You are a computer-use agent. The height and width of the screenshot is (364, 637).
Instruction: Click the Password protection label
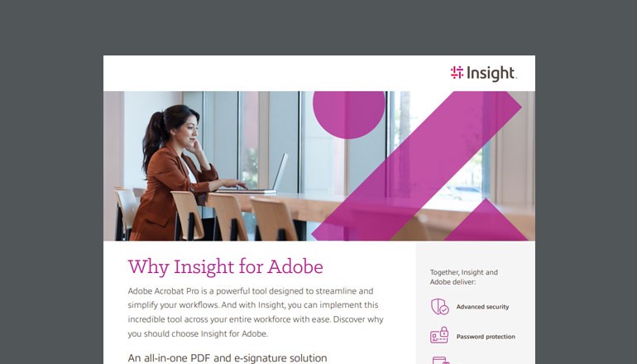point(486,337)
